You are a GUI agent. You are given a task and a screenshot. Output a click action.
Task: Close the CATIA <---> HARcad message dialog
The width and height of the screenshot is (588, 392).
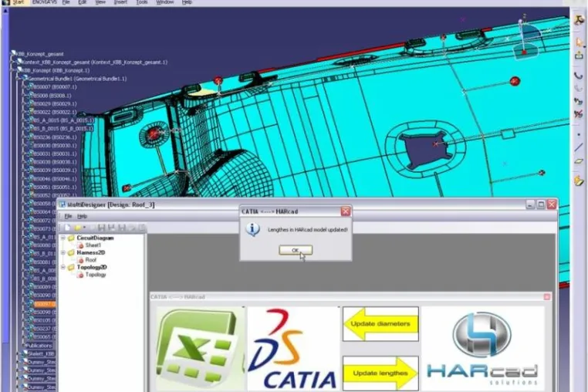pos(346,211)
